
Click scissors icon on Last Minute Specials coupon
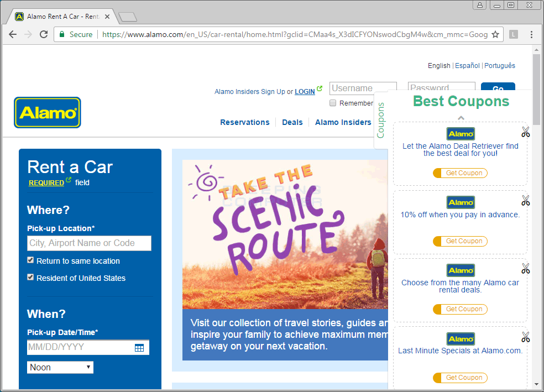coord(525,337)
